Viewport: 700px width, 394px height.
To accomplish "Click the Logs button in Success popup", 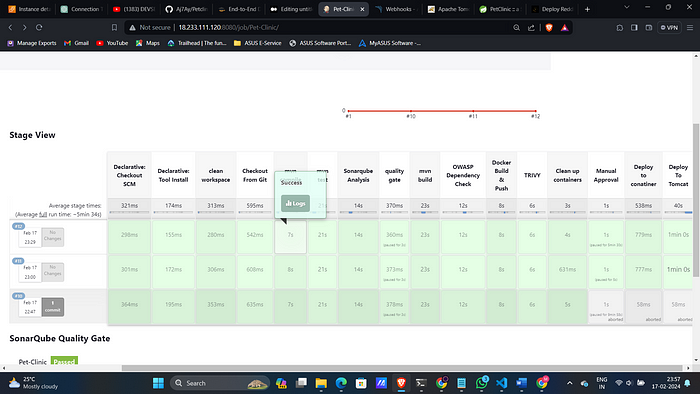I will pyautogui.click(x=295, y=203).
